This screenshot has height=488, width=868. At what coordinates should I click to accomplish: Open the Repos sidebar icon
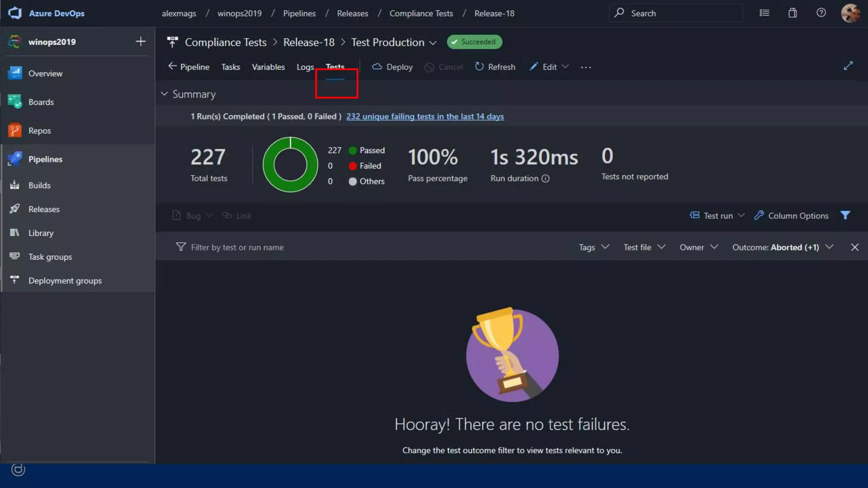[x=15, y=130]
